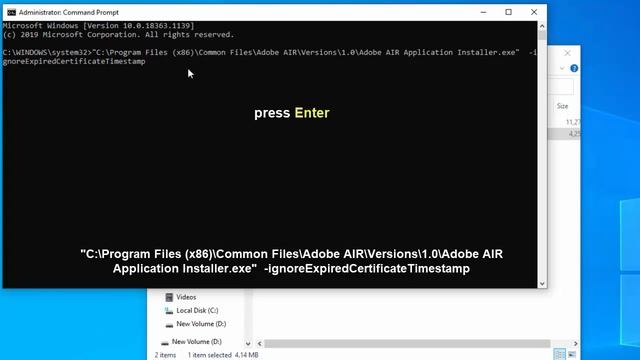
Task: Click the Local Disk (C:) drive icon
Action: [x=169, y=311]
